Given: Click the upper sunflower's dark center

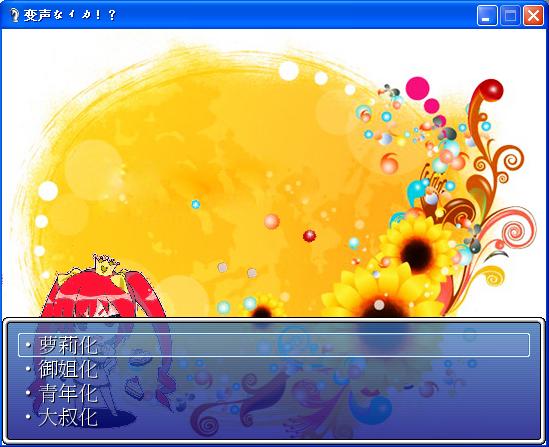Looking at the screenshot, I should (416, 254).
